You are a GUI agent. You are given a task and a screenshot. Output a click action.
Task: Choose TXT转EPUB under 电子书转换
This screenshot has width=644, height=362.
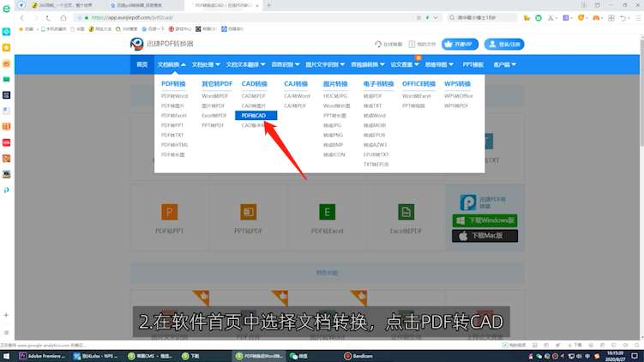tap(376, 165)
